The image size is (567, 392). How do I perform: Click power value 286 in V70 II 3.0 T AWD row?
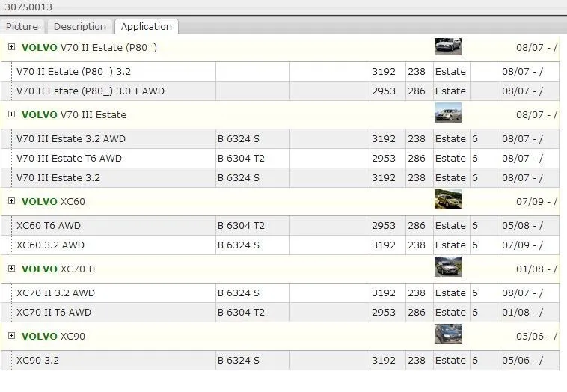click(417, 91)
